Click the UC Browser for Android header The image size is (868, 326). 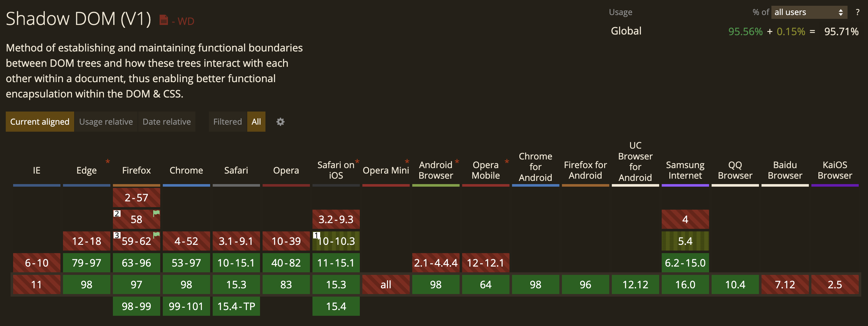click(x=635, y=161)
